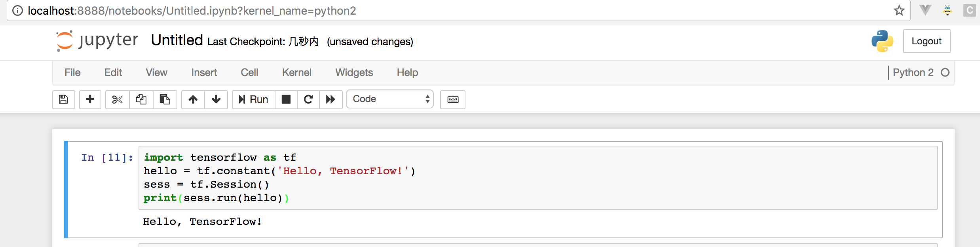This screenshot has height=247, width=980.
Task: Click the Logout button
Action: pyautogui.click(x=926, y=41)
